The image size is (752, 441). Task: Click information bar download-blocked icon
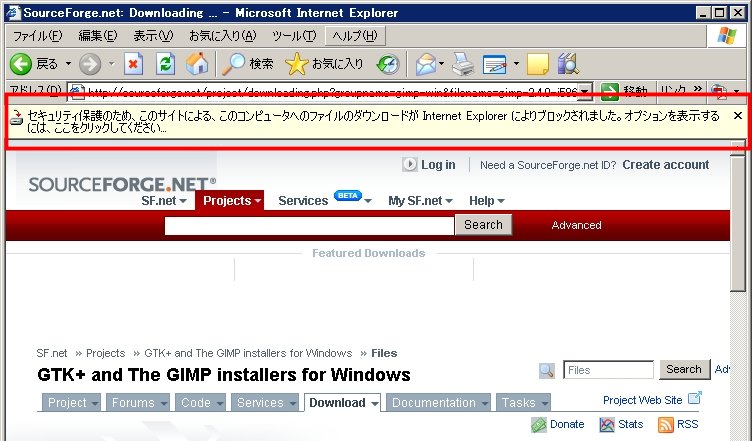click(x=16, y=117)
